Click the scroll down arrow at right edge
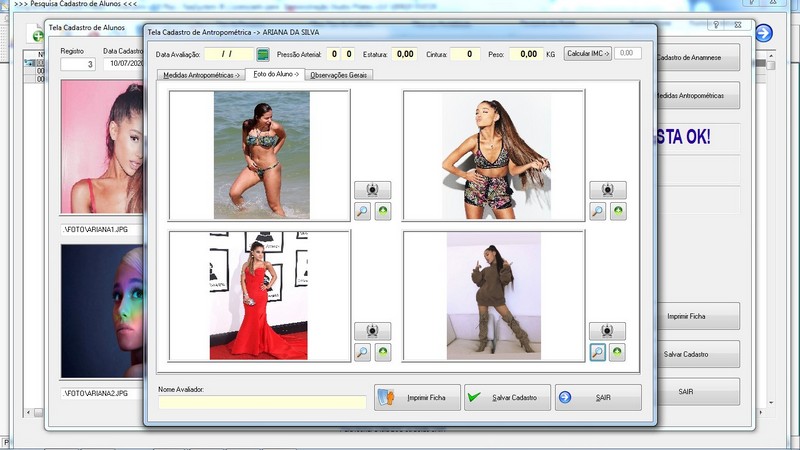Image resolution: width=800 pixels, height=450 pixels. tap(771, 403)
